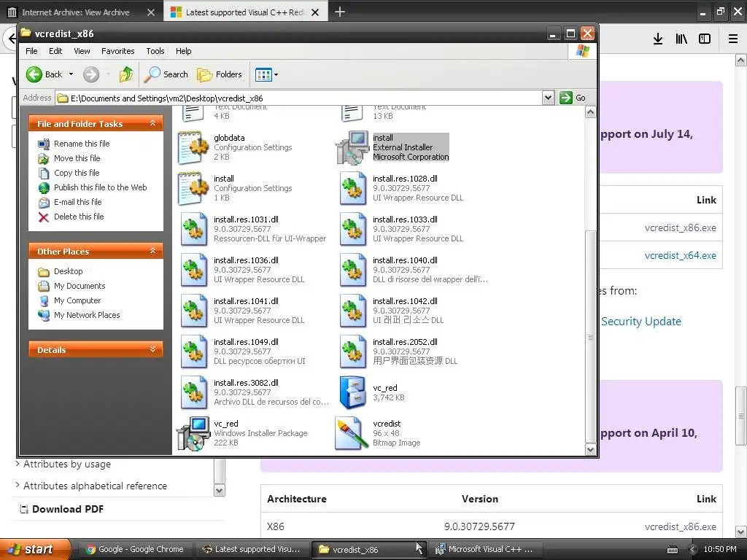Go to My Documents in Other Places
Viewport: 747px width, 560px height.
(x=80, y=286)
